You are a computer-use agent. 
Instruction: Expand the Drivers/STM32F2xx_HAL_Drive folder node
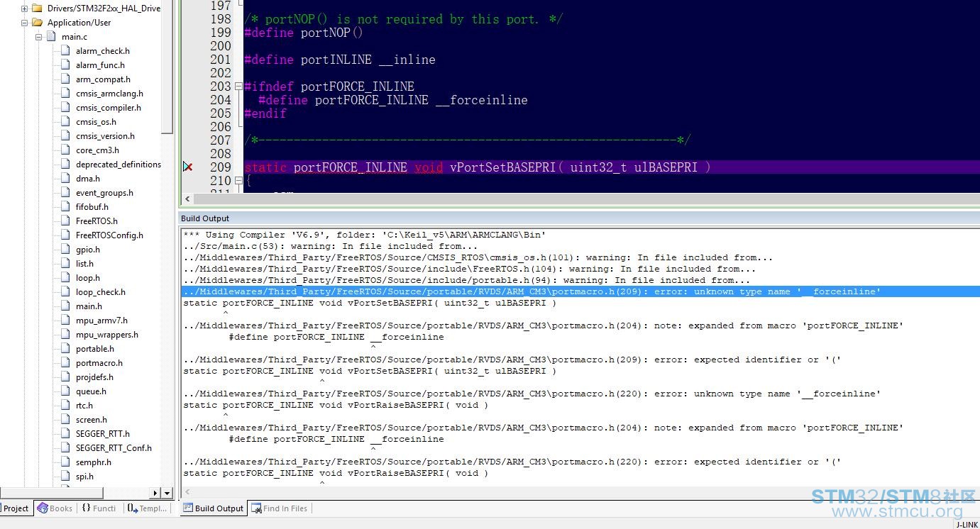point(25,9)
